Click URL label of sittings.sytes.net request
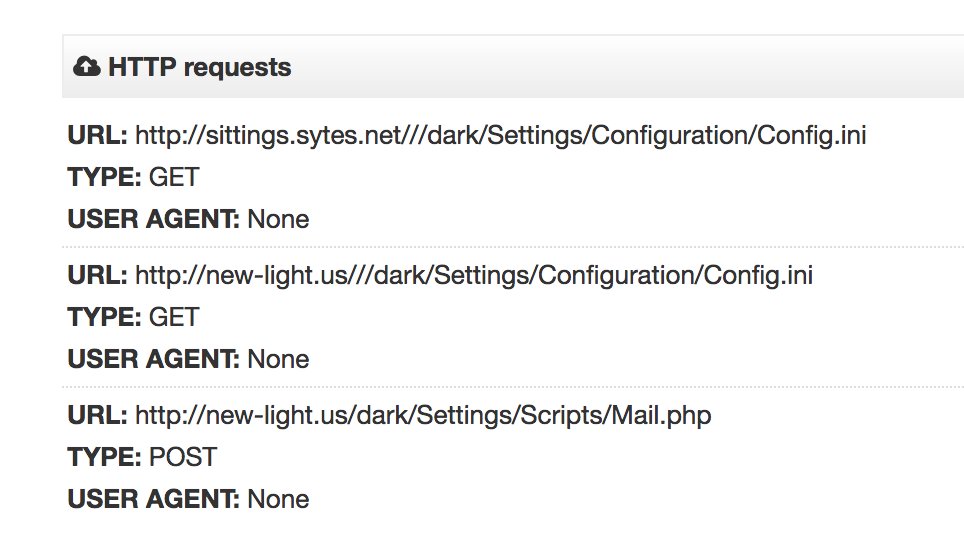This screenshot has height=544, width=964. click(97, 136)
